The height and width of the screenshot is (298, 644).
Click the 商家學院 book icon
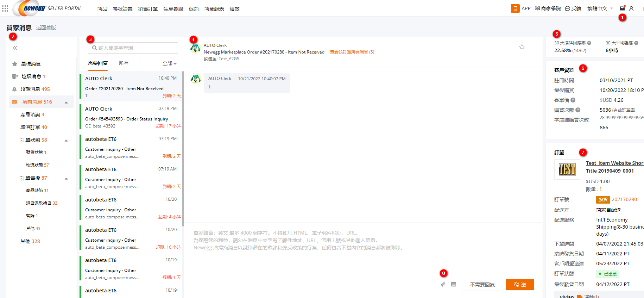pos(537,8)
